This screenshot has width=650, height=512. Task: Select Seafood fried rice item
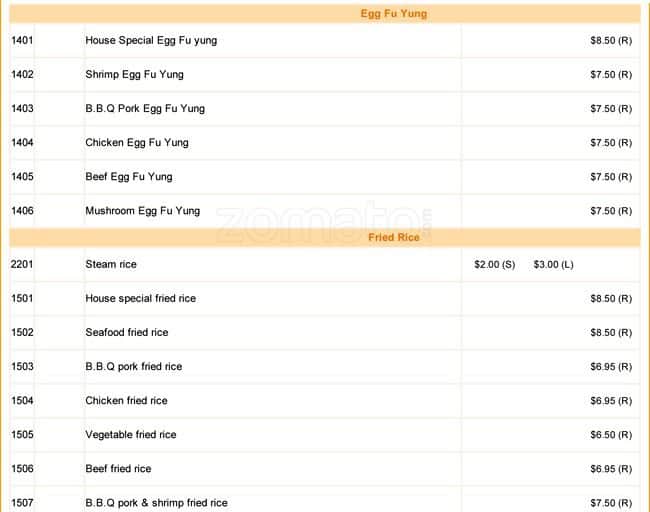coord(126,333)
